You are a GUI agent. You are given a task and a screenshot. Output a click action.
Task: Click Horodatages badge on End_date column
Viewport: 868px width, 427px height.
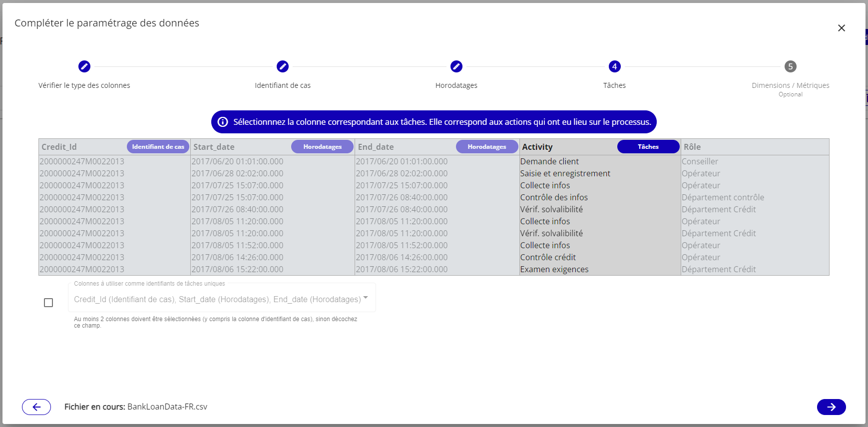click(x=486, y=147)
